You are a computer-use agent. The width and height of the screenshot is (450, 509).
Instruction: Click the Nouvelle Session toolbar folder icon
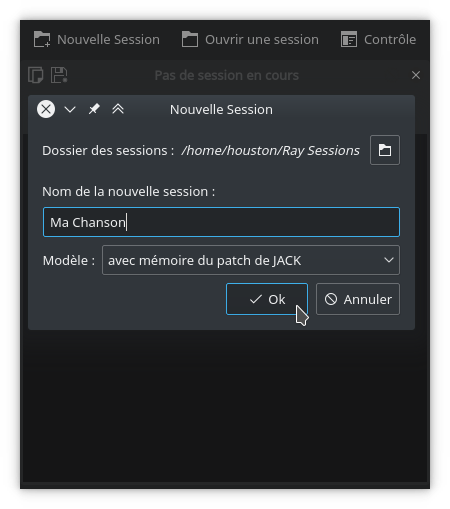(x=42, y=40)
